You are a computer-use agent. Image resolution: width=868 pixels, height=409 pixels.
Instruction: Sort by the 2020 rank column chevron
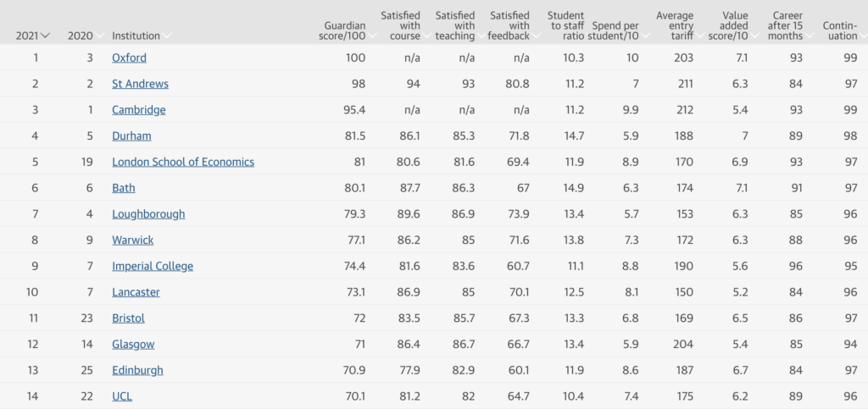pos(100,36)
